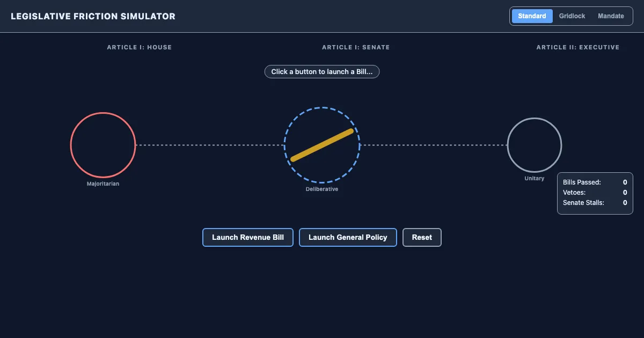Click the 'Senate Stalls:' stat row
The height and width of the screenshot is (338, 644).
click(x=595, y=203)
